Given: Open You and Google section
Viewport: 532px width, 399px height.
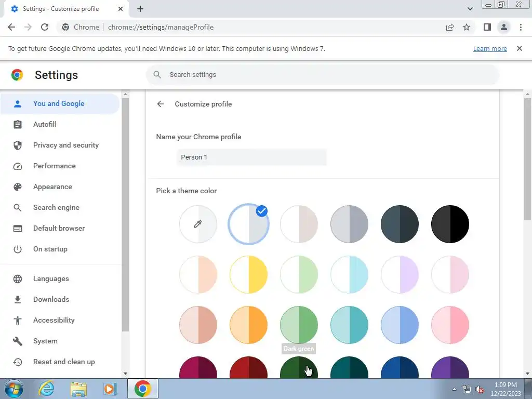Looking at the screenshot, I should point(60,103).
